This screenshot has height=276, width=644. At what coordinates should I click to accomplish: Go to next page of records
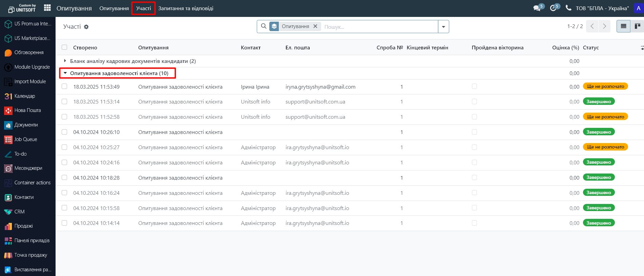pos(604,26)
